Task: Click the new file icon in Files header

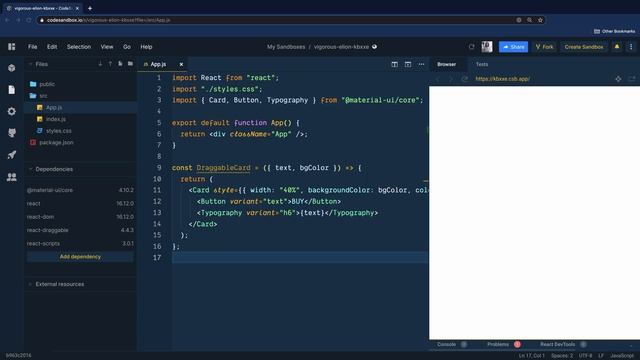Action: 120,64
